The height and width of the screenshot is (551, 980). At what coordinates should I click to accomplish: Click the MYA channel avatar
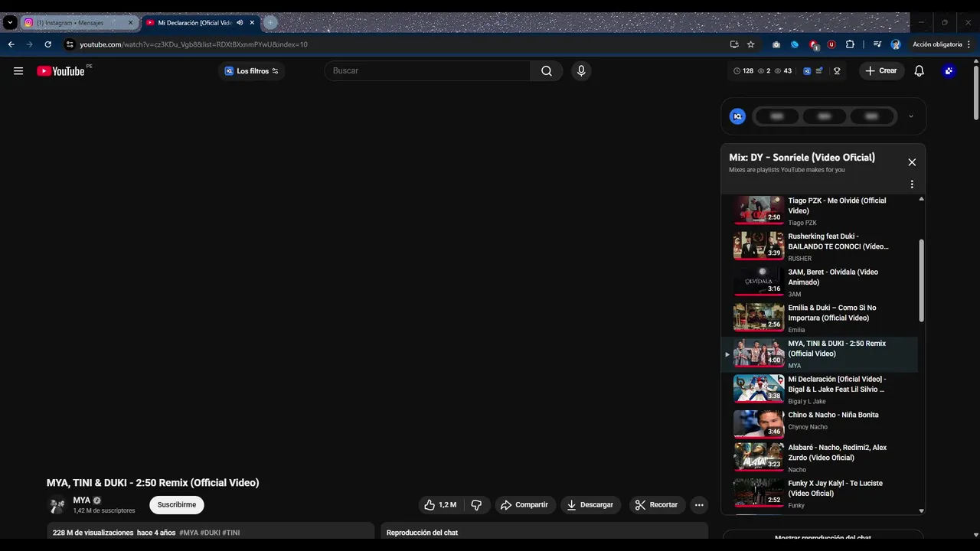(x=57, y=505)
